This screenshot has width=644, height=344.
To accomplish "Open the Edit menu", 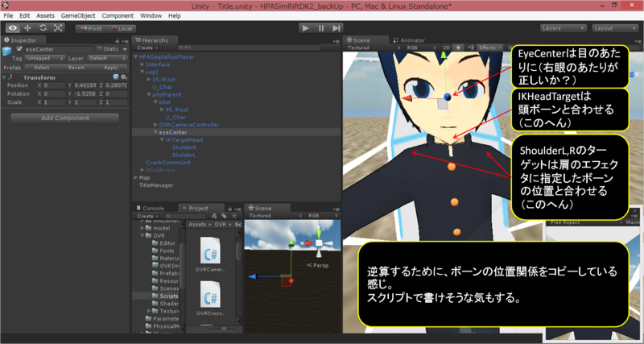I will click(x=25, y=15).
